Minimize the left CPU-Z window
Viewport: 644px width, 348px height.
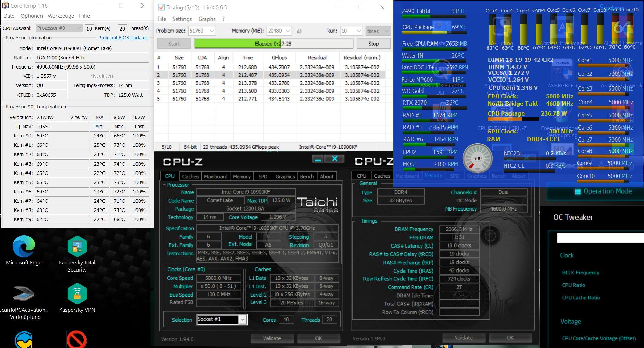pos(318,159)
